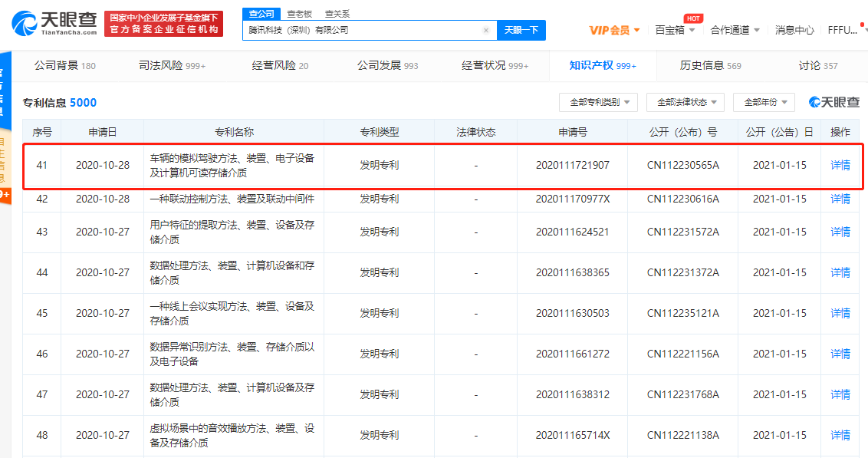Click the TianYanCha watermark logo beside filters

[x=834, y=102]
